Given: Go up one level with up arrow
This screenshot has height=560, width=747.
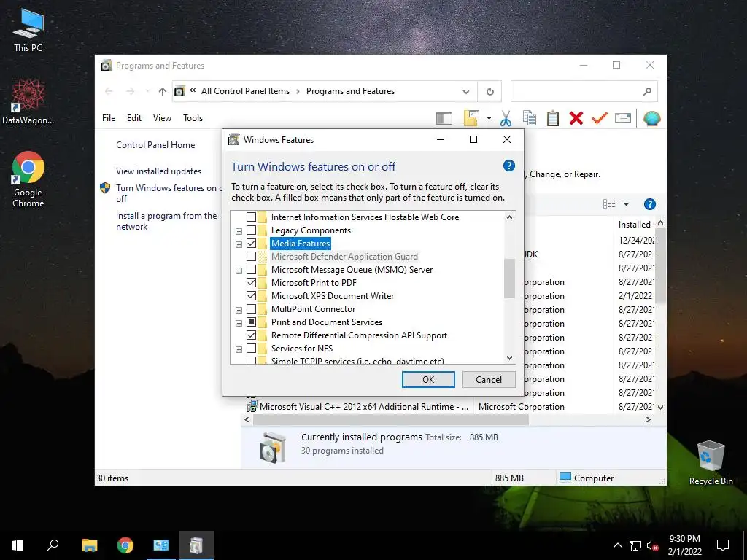Looking at the screenshot, I should (x=163, y=91).
